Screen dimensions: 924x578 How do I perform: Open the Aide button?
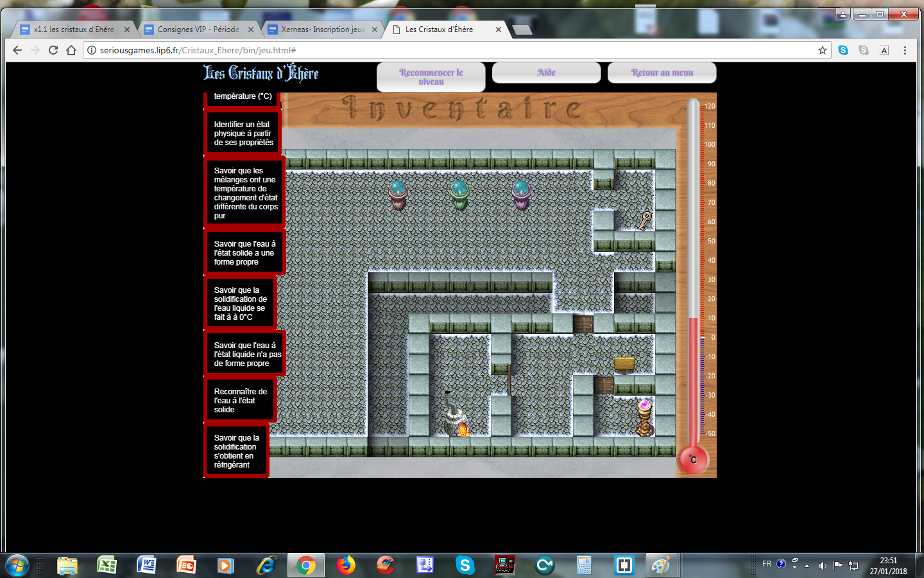click(547, 73)
